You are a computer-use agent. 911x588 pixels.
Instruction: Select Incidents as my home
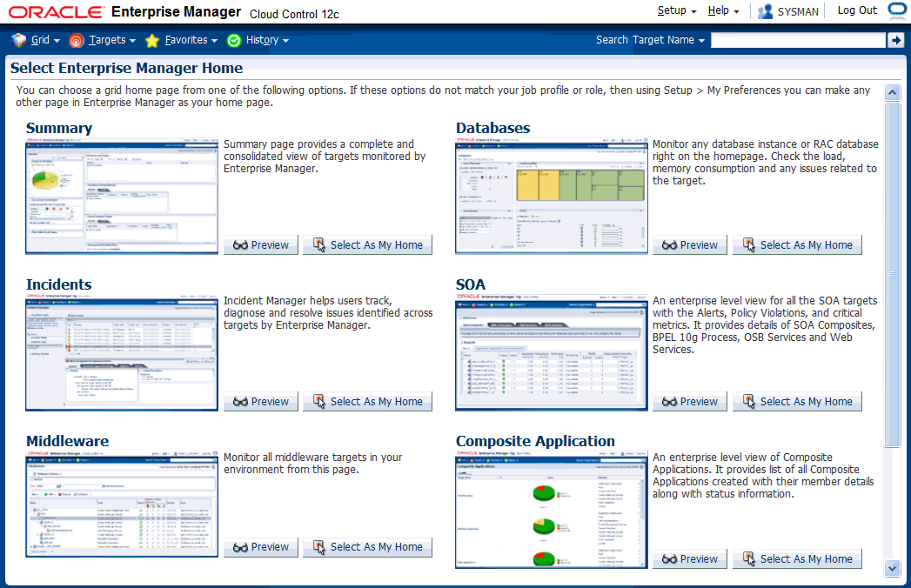pos(367,402)
